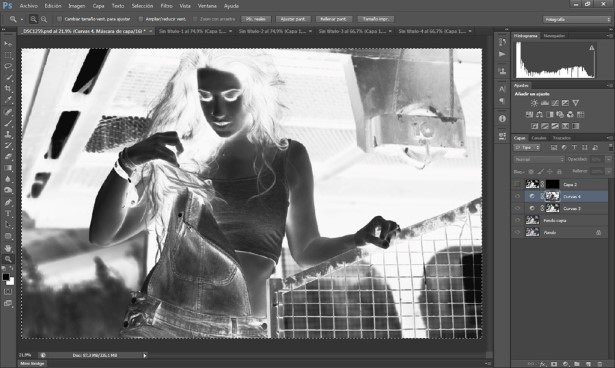This screenshot has width=615, height=368.
Task: Add an Invert adjustment layer
Action: click(535, 126)
